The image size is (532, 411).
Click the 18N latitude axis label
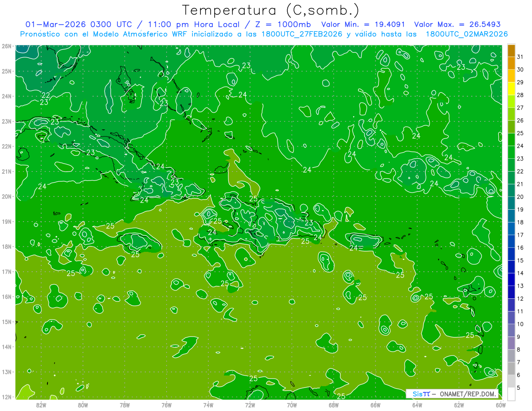click(x=7, y=247)
